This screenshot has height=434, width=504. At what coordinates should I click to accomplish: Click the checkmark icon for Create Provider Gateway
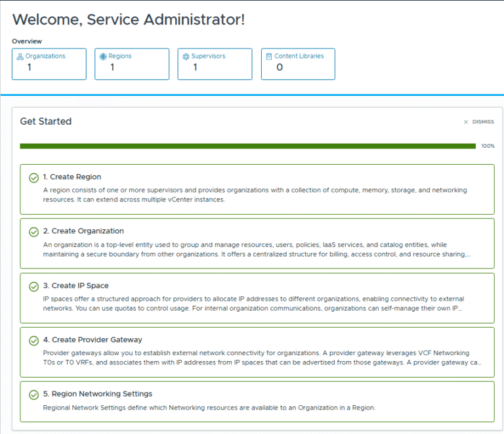tap(33, 341)
